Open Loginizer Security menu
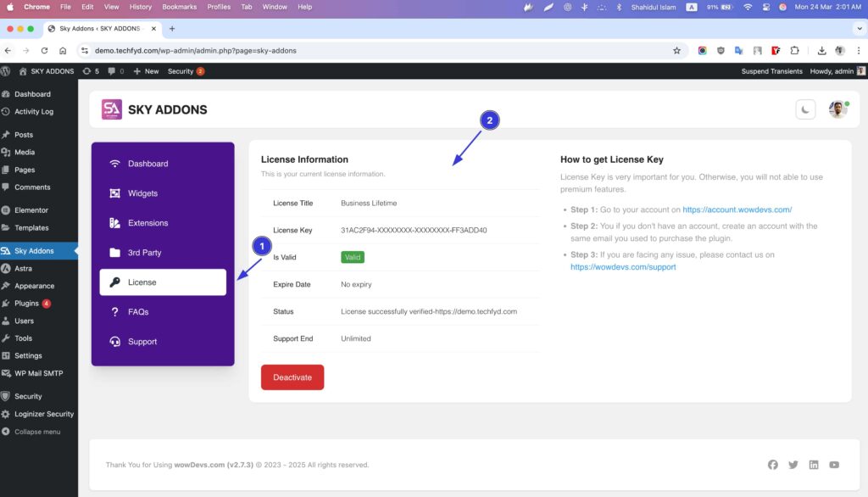 coord(39,414)
